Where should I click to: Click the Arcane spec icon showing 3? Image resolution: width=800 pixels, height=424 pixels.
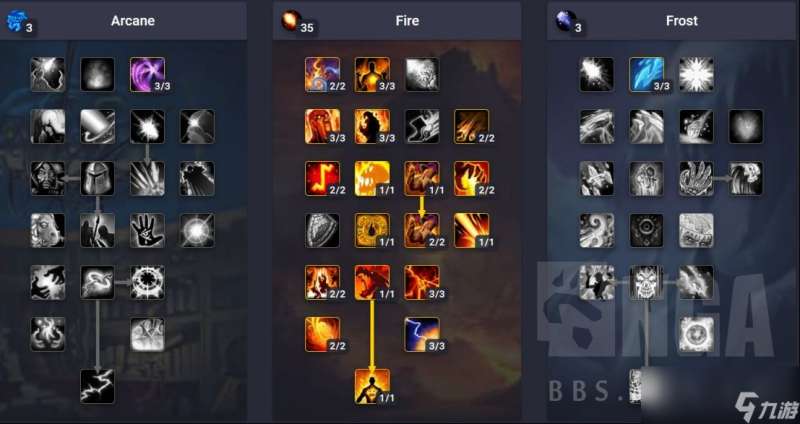coord(15,20)
